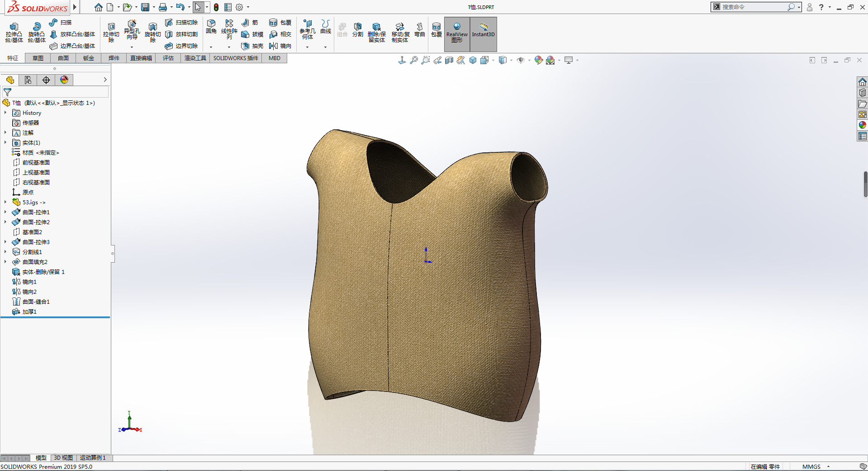
Task: Open the Hole Wizard (异型孔向导) tool
Action: click(132, 30)
